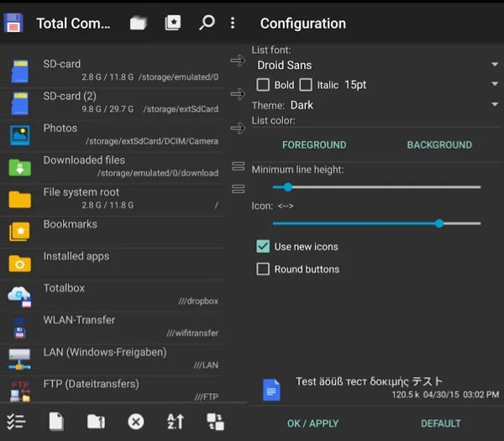Enable Round buttons checkbox
This screenshot has width=504, height=441.
[263, 269]
